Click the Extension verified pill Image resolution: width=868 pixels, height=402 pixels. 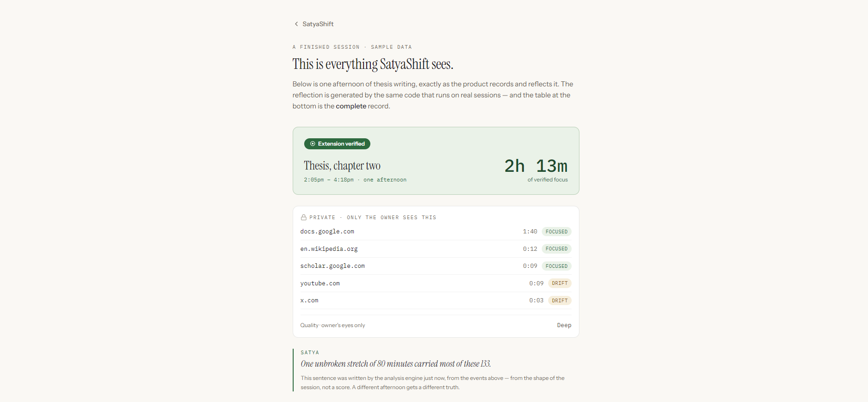coord(337,144)
